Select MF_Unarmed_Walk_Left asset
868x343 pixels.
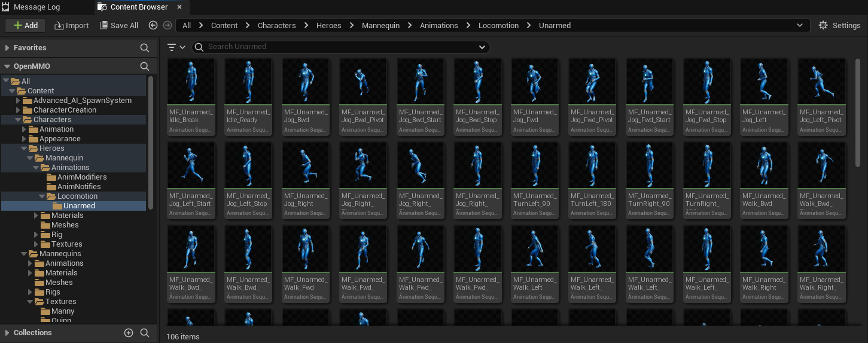[x=535, y=264]
